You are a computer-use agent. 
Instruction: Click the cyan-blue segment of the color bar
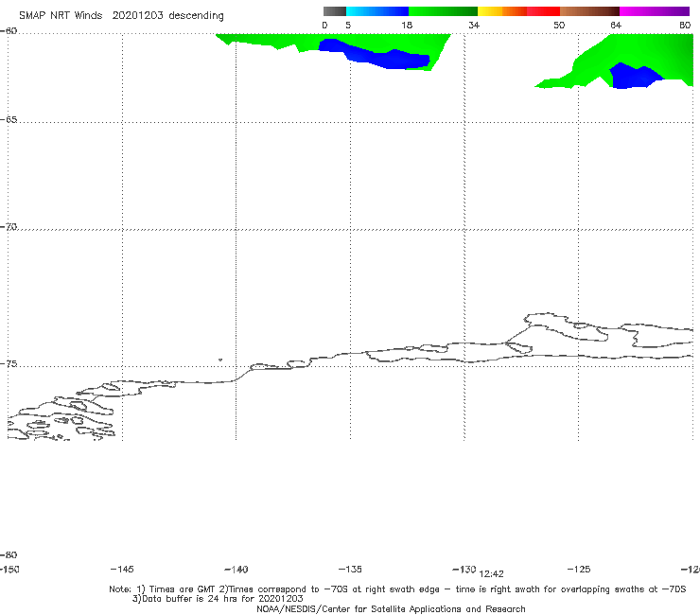pyautogui.click(x=377, y=11)
